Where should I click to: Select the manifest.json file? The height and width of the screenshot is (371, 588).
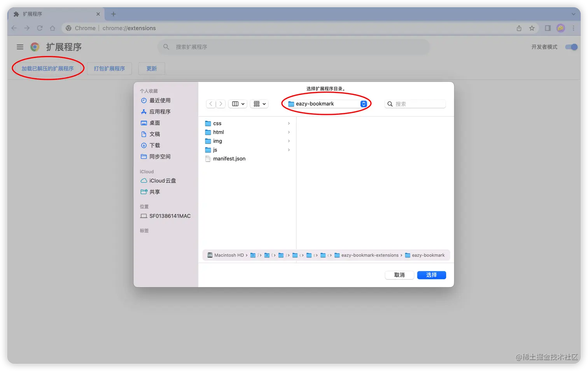[248, 159]
